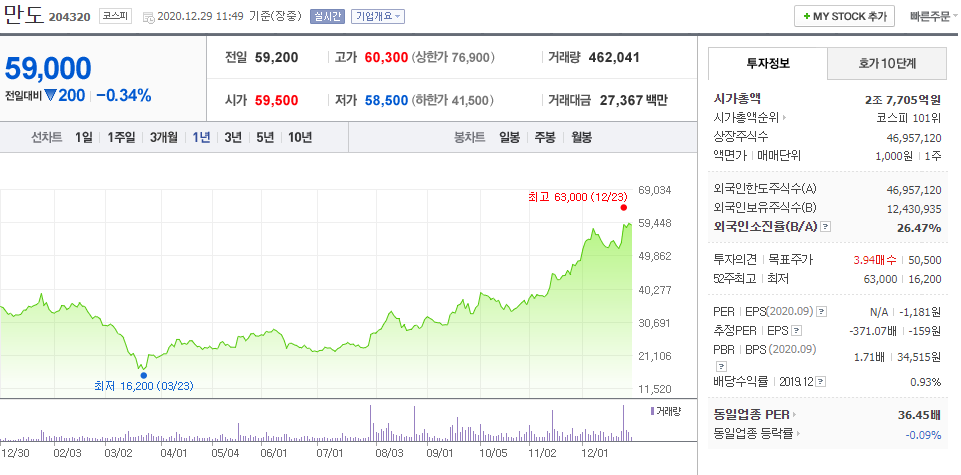Click the tall volume bar near 08/03
This screenshot has height=475, width=961.
pos(371,423)
